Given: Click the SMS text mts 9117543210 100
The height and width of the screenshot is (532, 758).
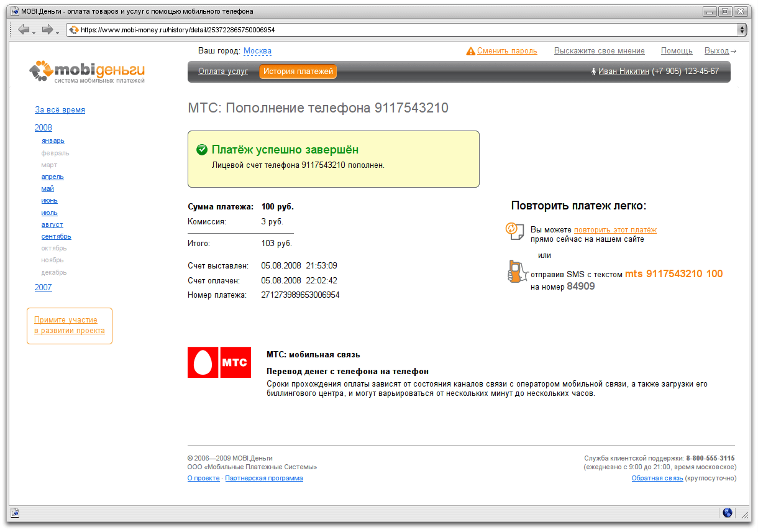Looking at the screenshot, I should [x=674, y=274].
